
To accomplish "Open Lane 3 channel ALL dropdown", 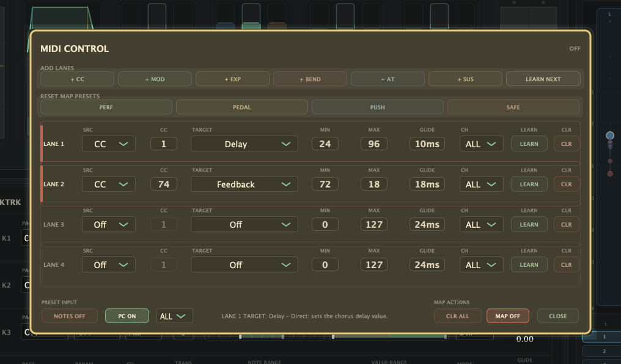I will pos(481,224).
